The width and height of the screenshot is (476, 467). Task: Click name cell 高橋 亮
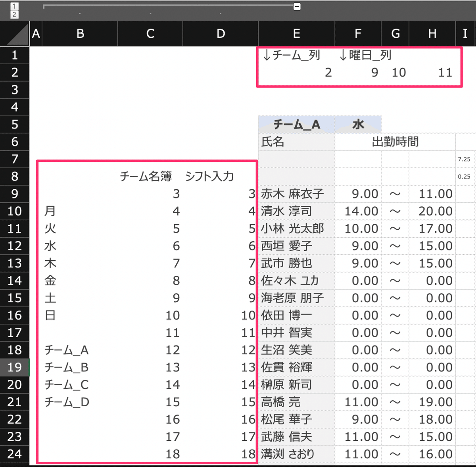(x=296, y=402)
